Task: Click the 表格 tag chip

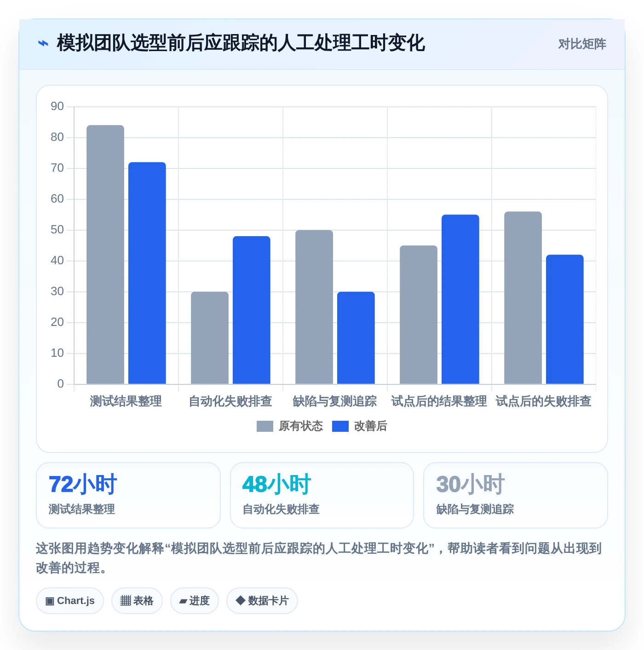Action: [x=137, y=601]
